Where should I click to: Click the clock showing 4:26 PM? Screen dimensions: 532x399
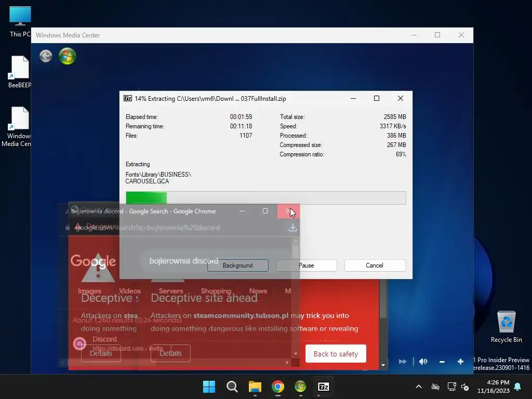(x=498, y=382)
